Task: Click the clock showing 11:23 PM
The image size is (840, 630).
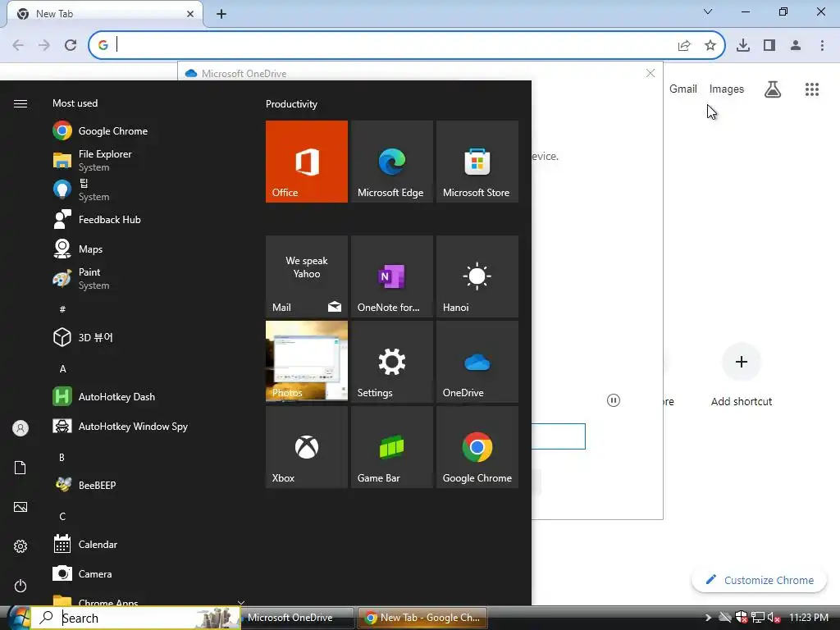Action: click(x=809, y=618)
